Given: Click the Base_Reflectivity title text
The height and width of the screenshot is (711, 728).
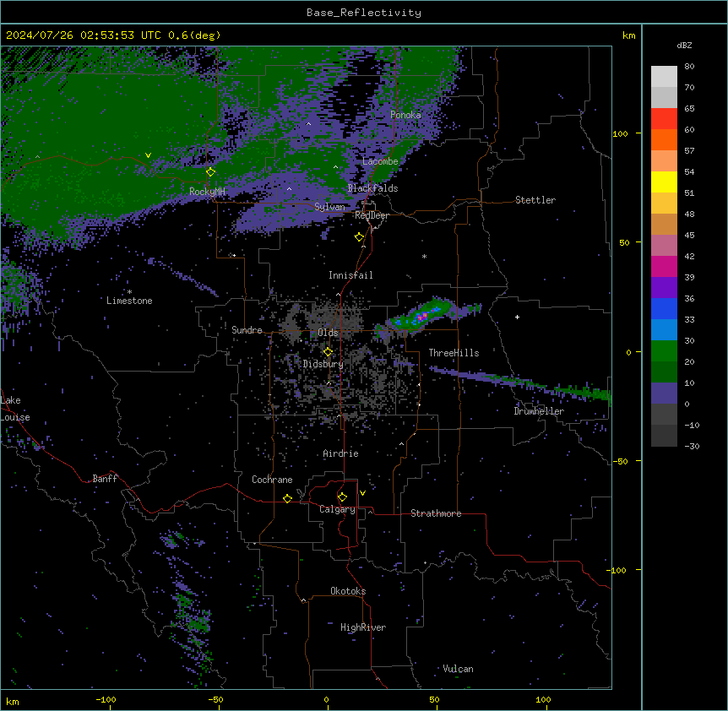Looking at the screenshot, I should (x=364, y=13).
